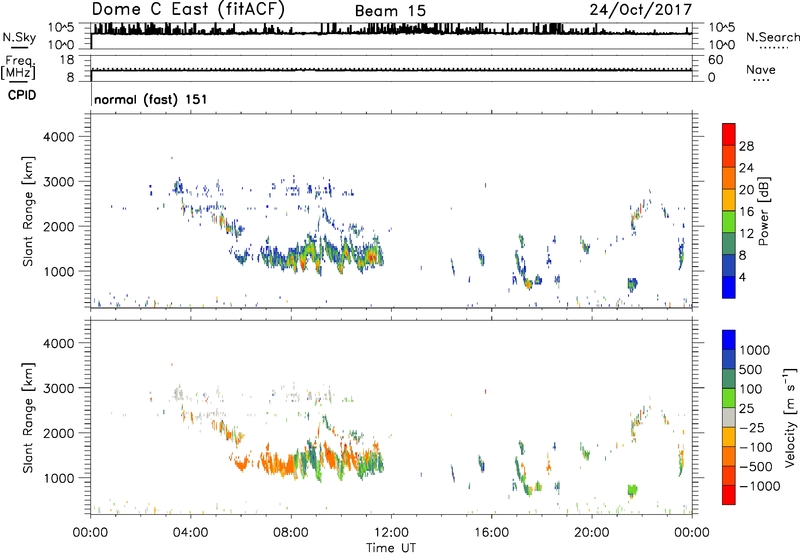Click the "CPID" row label
This screenshot has width=800, height=554.
[22, 95]
